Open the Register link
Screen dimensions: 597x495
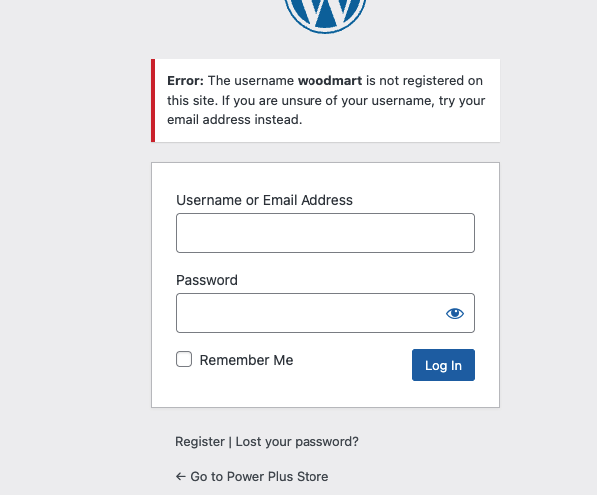200,442
